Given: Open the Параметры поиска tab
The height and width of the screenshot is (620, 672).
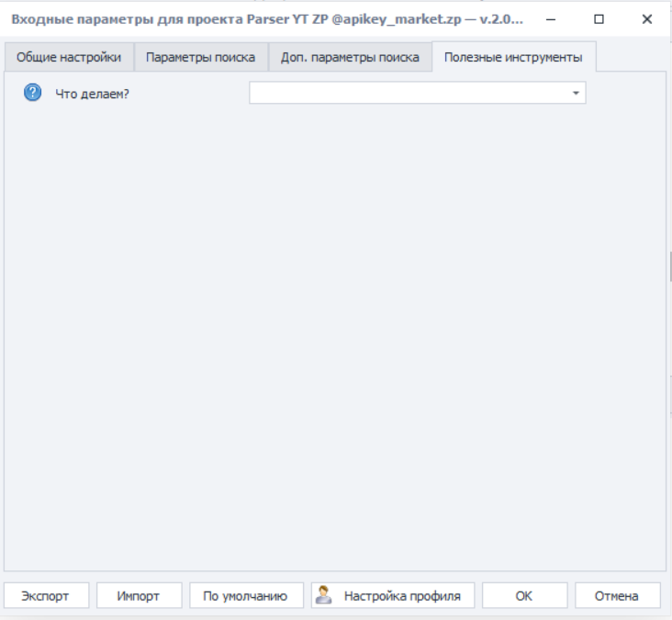Looking at the screenshot, I should 201,57.
